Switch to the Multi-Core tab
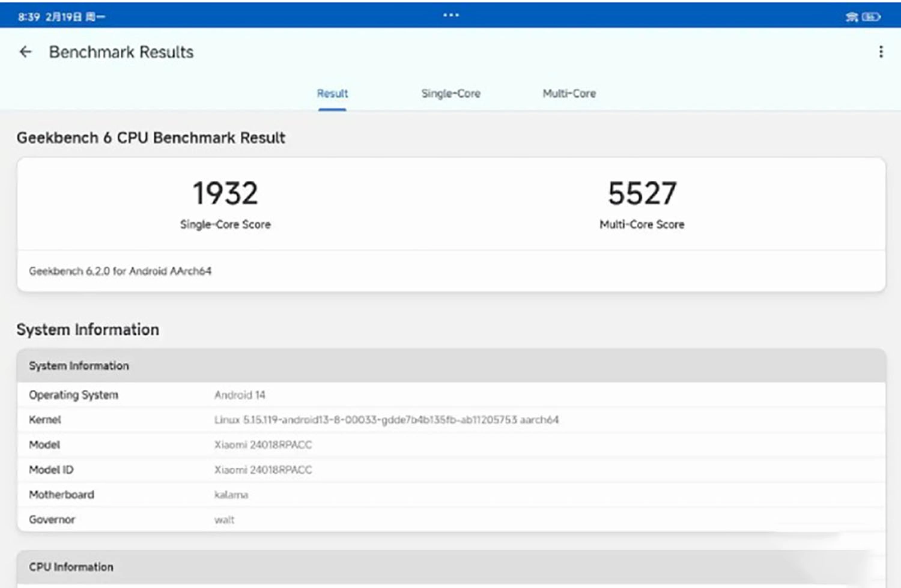The height and width of the screenshot is (588, 901). coord(569,94)
